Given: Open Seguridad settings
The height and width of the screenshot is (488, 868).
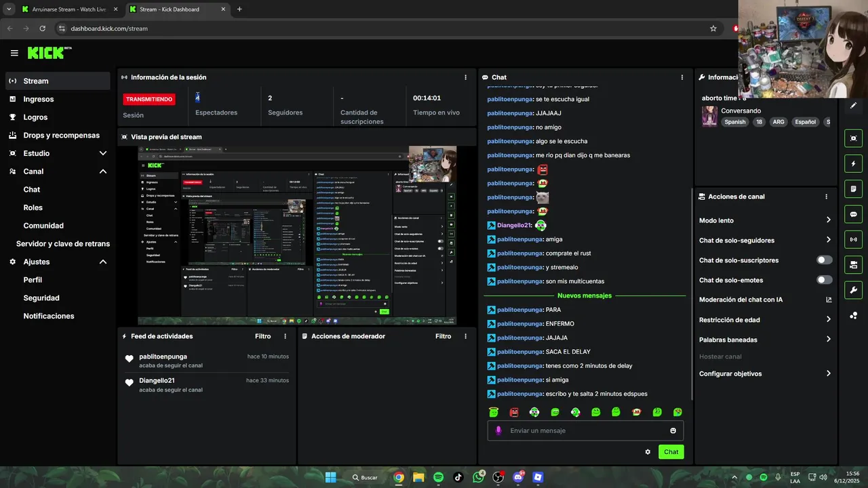Looking at the screenshot, I should (41, 298).
